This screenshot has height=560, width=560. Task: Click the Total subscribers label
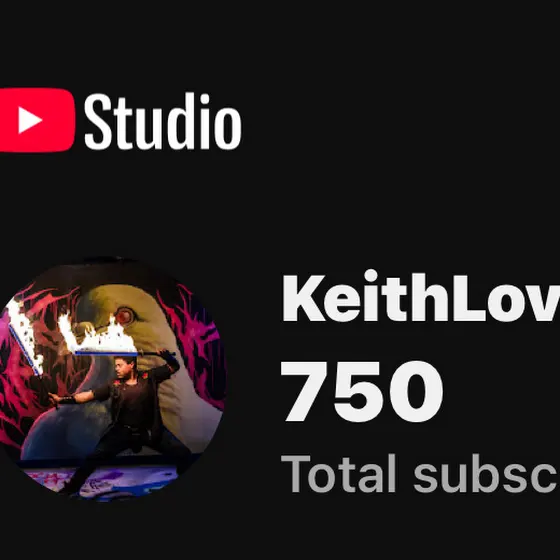420,473
